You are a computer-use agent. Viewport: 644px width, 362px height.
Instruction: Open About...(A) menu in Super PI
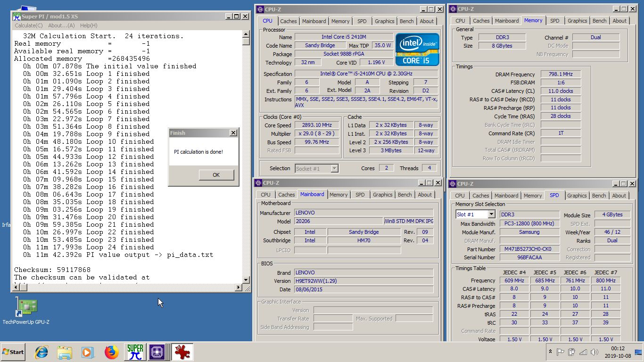click(x=61, y=25)
